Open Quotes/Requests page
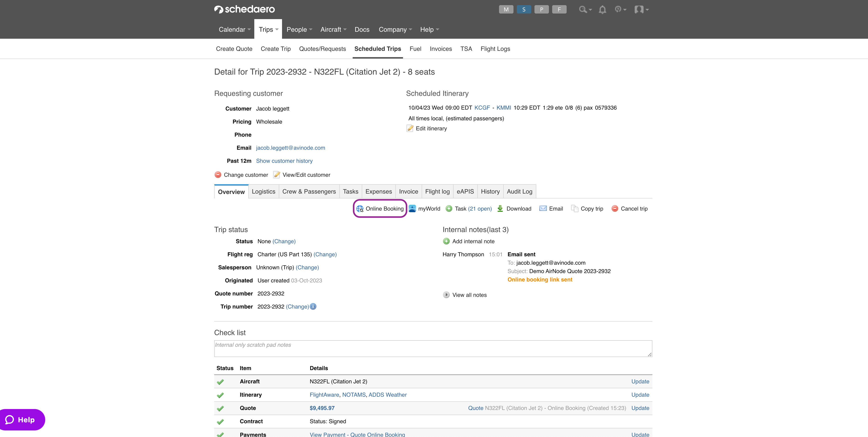Viewport: 868px width, 437px height. [x=322, y=49]
